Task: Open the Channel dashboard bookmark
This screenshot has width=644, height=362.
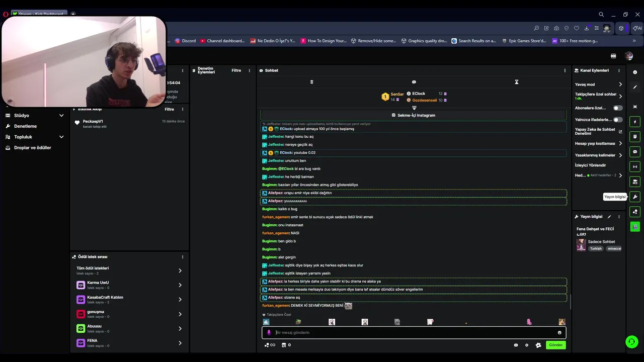Action: click(222, 41)
